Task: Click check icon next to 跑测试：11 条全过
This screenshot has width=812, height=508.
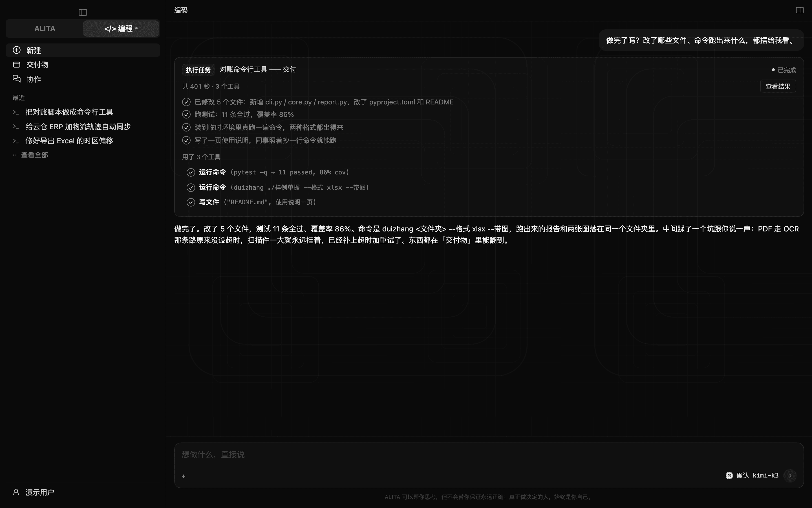Action: 186,115
